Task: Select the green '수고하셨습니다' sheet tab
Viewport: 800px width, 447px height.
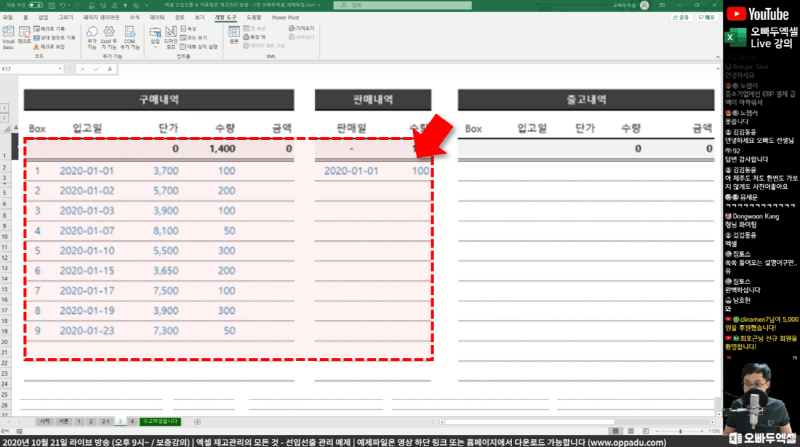Action: click(x=160, y=421)
